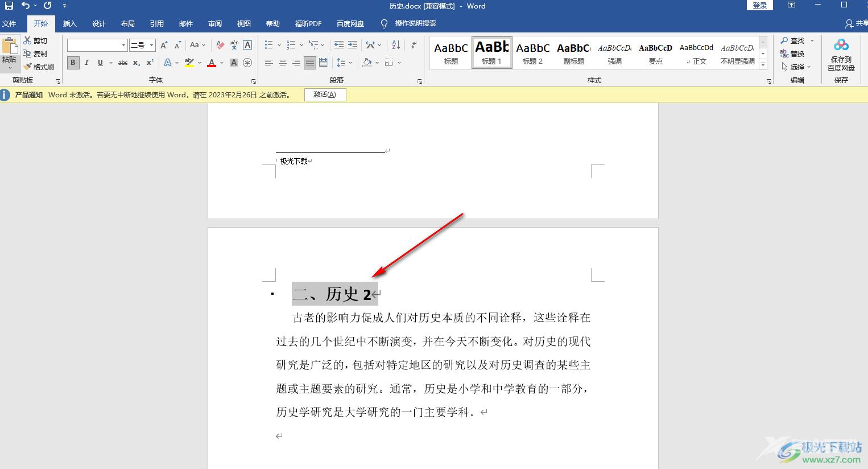The width and height of the screenshot is (868, 469).
Task: Click the Character Border (boxed A) icon
Action: pos(247,45)
